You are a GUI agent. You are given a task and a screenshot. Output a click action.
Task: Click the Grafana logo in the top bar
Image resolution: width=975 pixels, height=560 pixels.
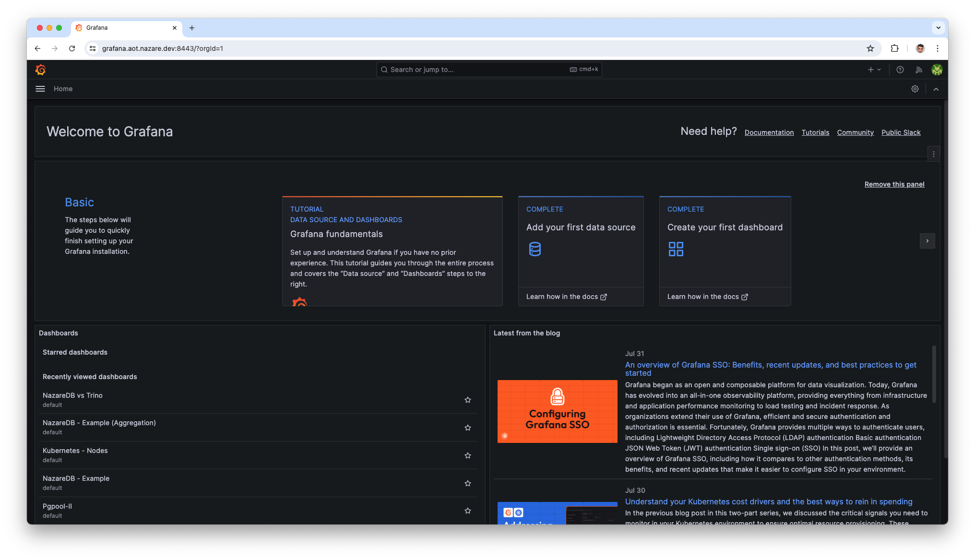(x=41, y=70)
